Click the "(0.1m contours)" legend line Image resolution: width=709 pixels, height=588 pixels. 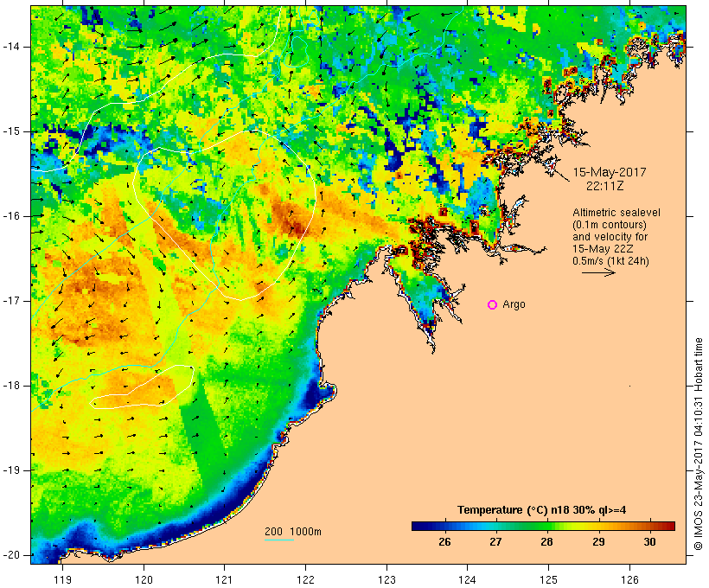click(x=610, y=225)
